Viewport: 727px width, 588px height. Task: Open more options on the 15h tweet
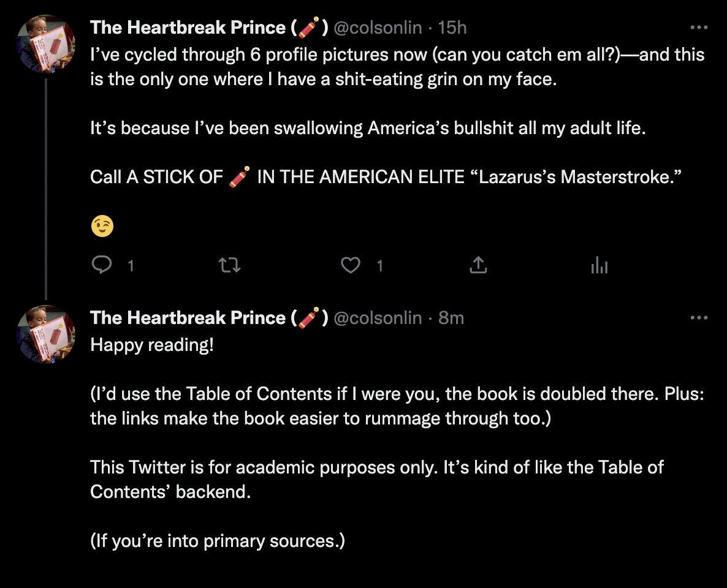point(699,28)
